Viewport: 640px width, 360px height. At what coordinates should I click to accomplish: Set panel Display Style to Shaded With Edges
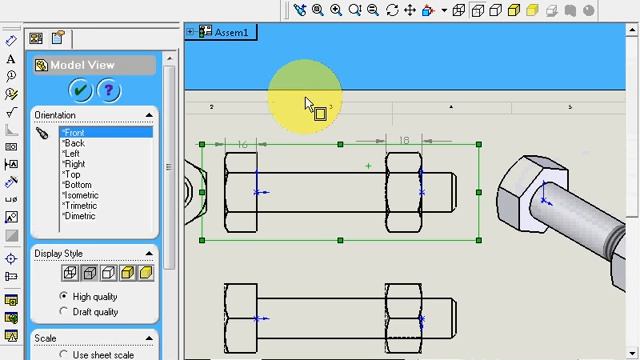tap(127, 273)
